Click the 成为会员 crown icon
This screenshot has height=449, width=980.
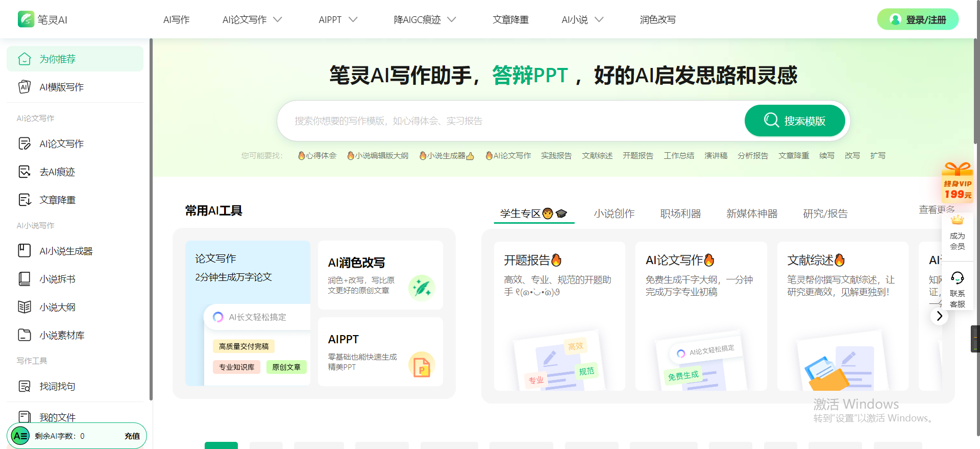pos(958,220)
